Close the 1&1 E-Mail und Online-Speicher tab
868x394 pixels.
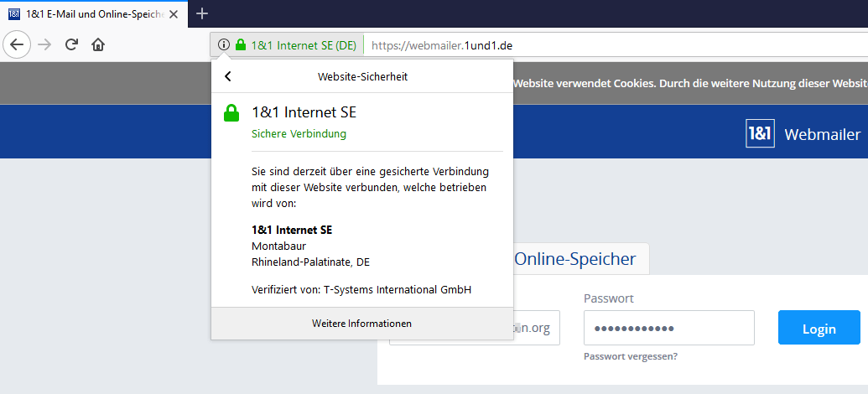tap(174, 14)
